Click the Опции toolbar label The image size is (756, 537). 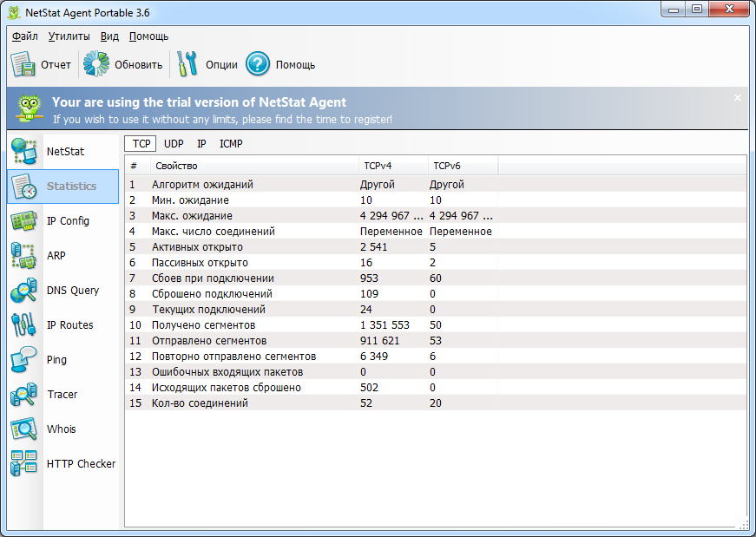point(221,64)
